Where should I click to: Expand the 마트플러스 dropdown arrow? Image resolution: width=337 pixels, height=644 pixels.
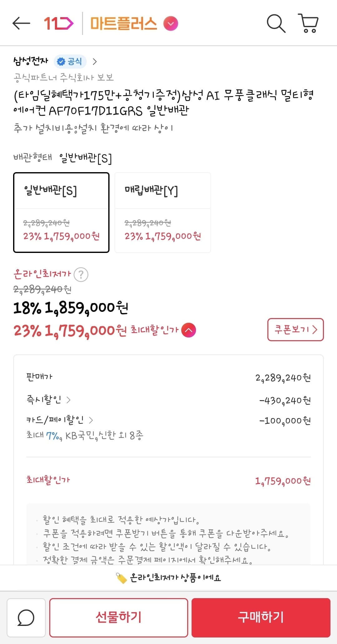(x=171, y=24)
